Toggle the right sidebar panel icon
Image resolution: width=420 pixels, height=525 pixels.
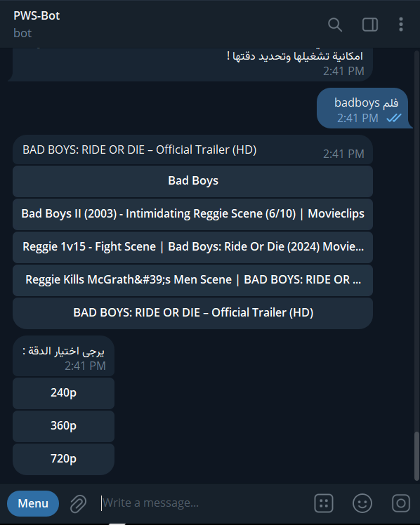370,25
